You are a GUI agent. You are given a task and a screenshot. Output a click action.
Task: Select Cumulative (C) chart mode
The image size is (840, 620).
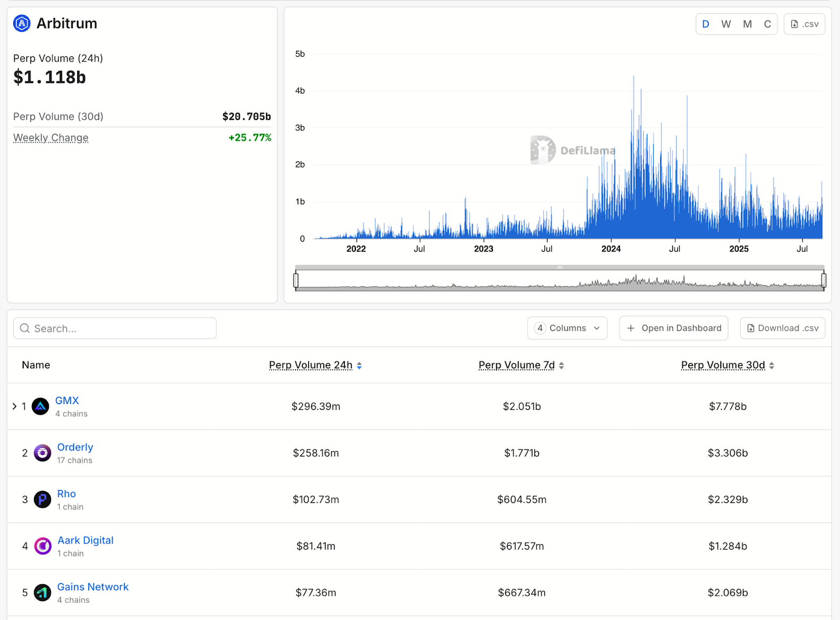tap(767, 24)
